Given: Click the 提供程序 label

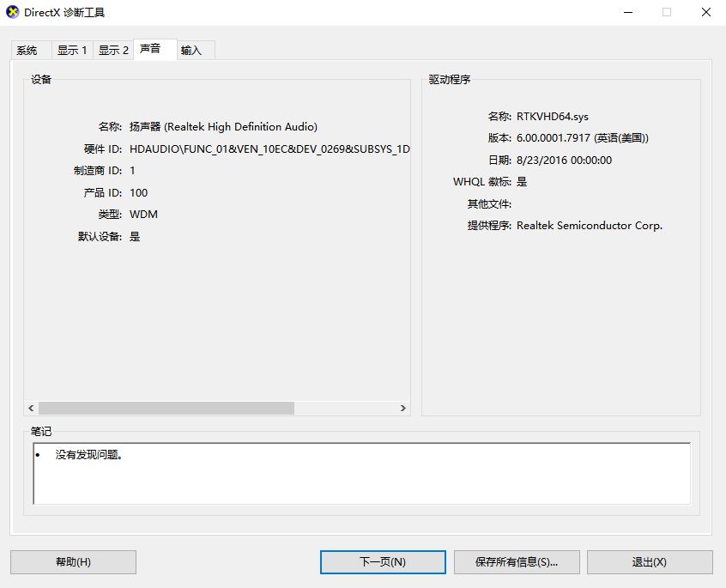Looking at the screenshot, I should click(x=489, y=226).
